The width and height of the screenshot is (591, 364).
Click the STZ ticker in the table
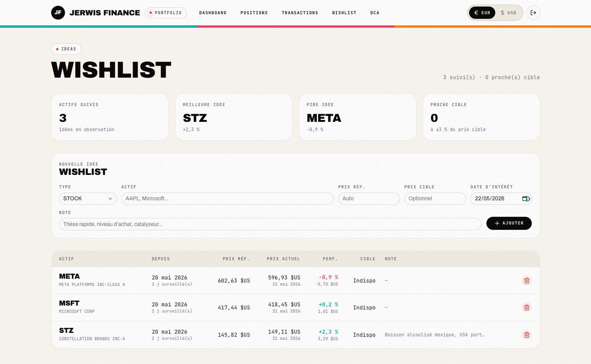[66, 331]
